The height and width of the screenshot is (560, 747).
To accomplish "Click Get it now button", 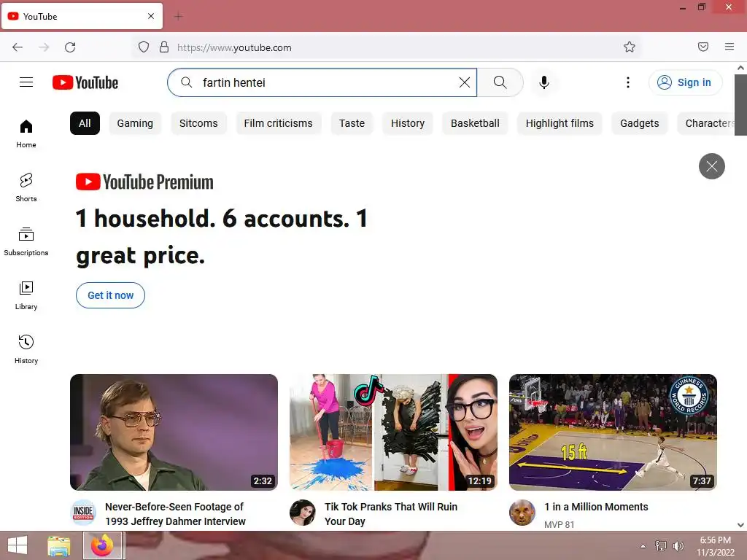I will click(x=111, y=295).
